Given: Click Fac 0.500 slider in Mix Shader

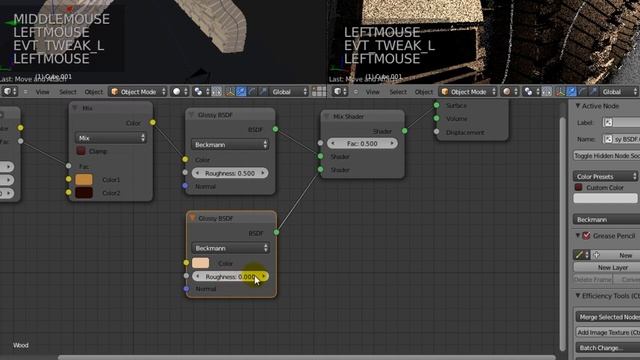Looking at the screenshot, I should (362, 143).
